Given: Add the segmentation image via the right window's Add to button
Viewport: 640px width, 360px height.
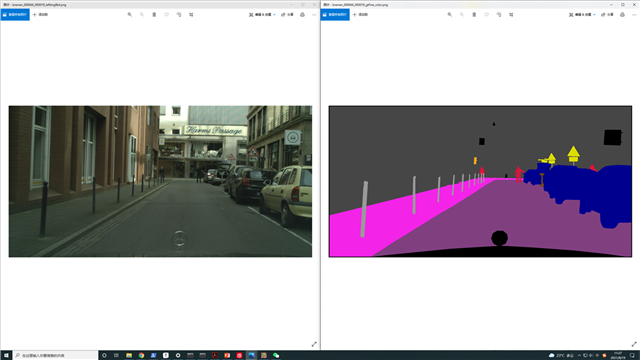Looking at the screenshot, I should [360, 15].
